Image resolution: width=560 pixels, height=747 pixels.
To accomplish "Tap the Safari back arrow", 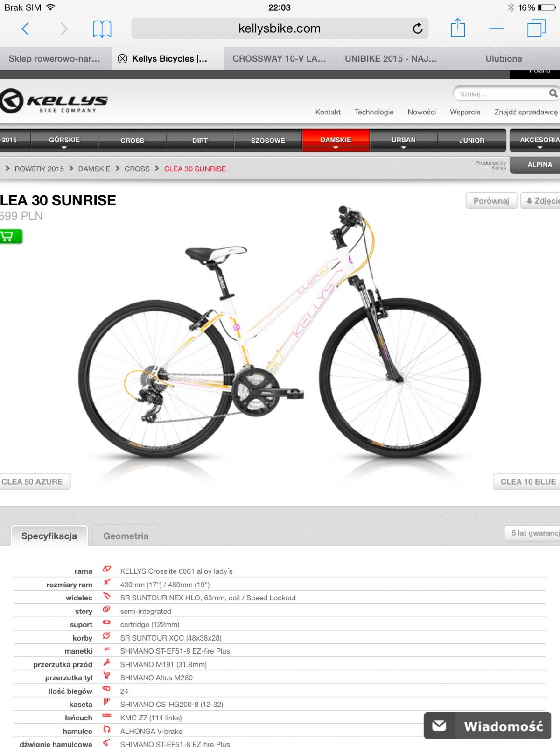I will tap(26, 29).
